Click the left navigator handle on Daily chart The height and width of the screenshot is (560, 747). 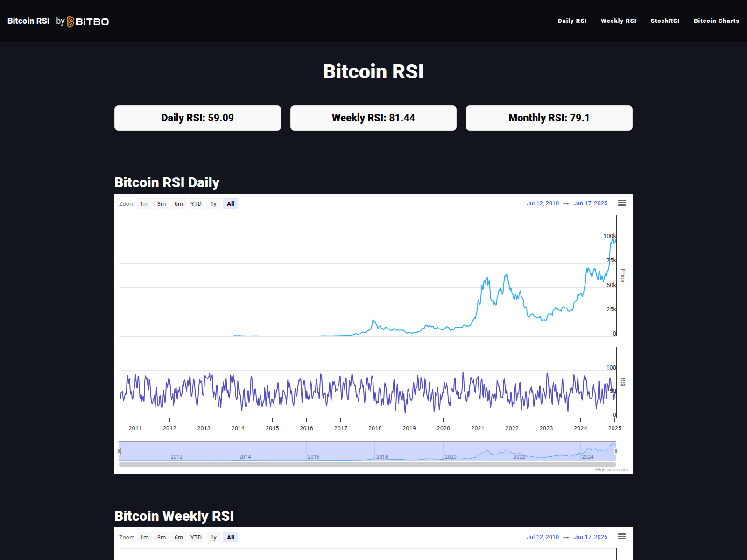(x=119, y=451)
